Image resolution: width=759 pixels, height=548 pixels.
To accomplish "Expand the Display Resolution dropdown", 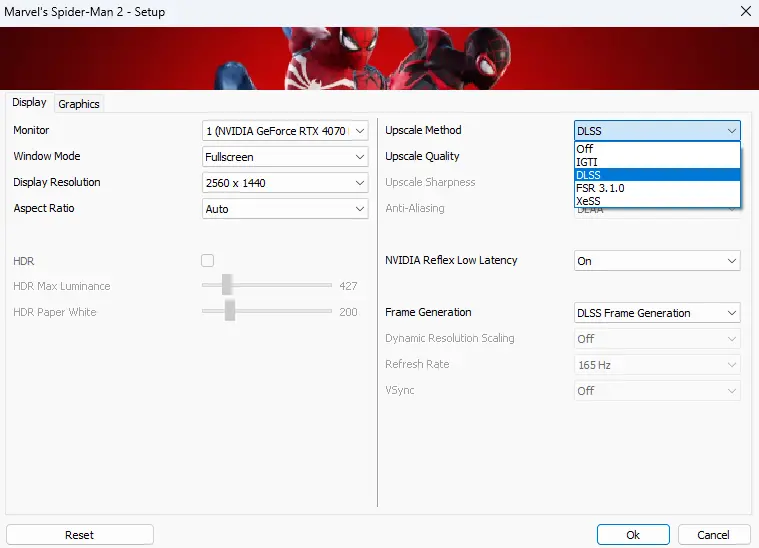I will 285,183.
